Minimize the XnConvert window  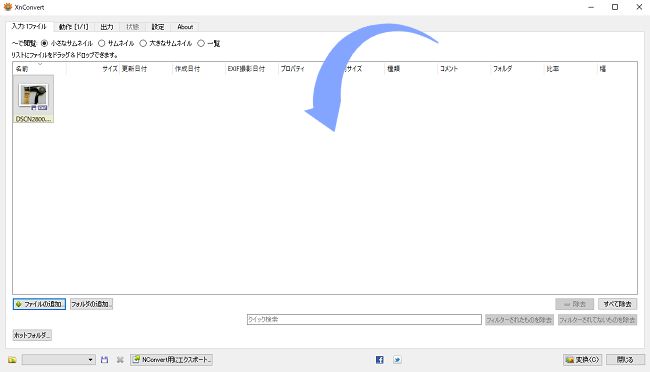(x=591, y=7)
